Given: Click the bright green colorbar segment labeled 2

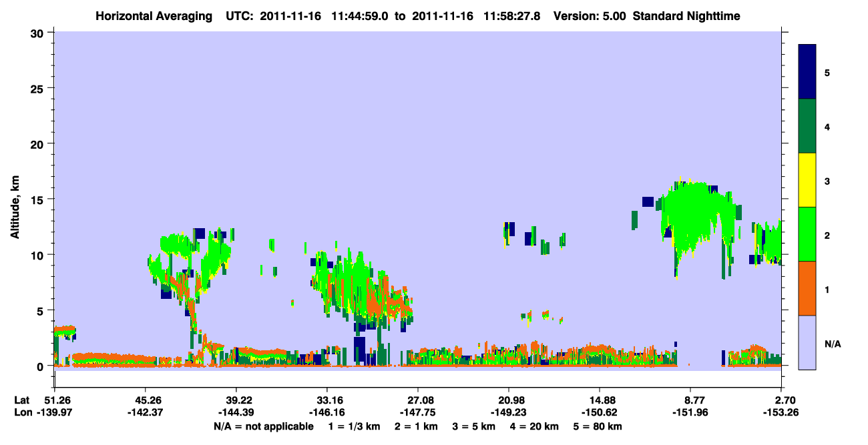Looking at the screenshot, I should tap(807, 234).
